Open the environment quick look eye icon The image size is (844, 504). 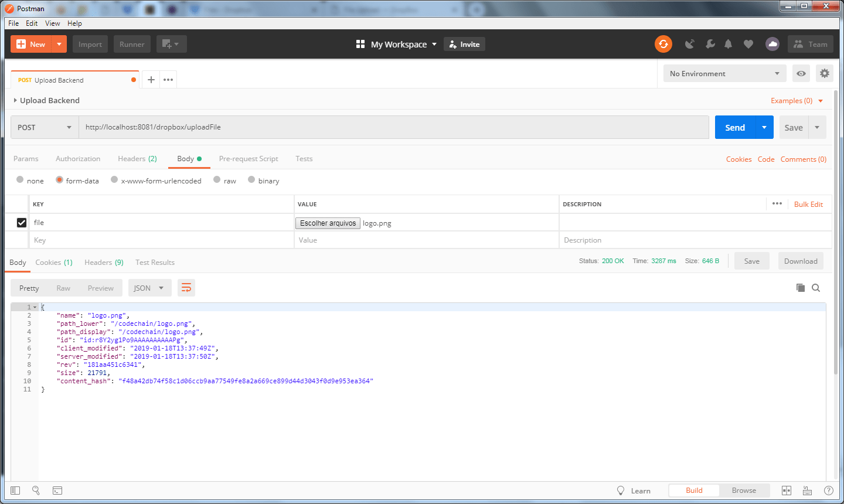[x=801, y=73]
